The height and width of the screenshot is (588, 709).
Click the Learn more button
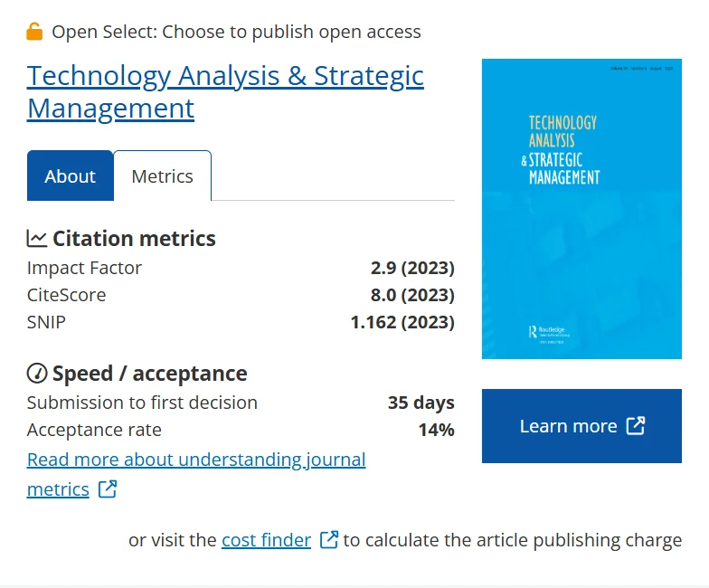coord(581,425)
